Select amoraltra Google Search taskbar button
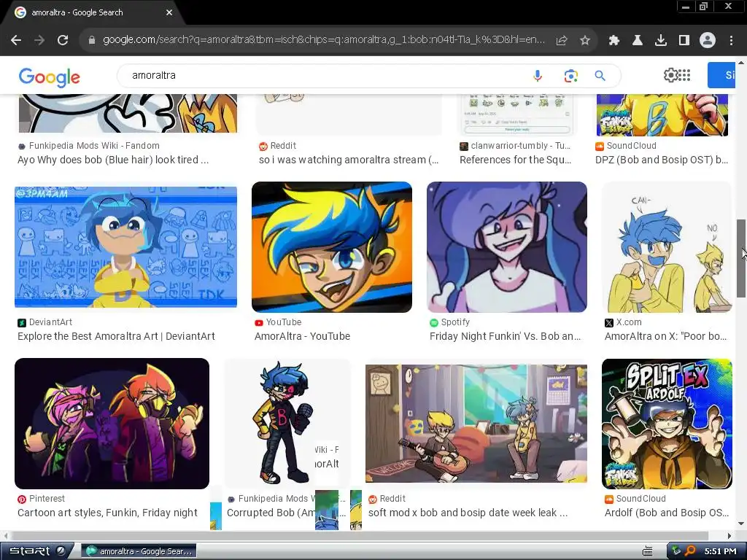 coord(139,551)
